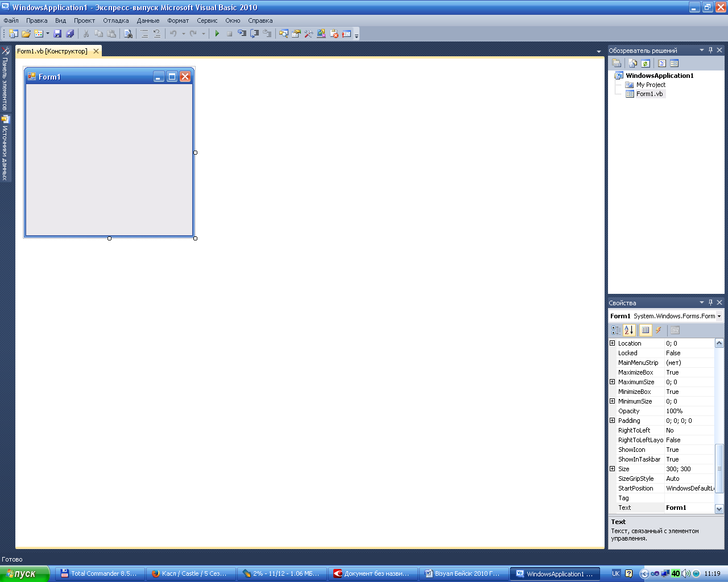Open the Отладка menu
The width and height of the screenshot is (728, 582).
point(116,20)
